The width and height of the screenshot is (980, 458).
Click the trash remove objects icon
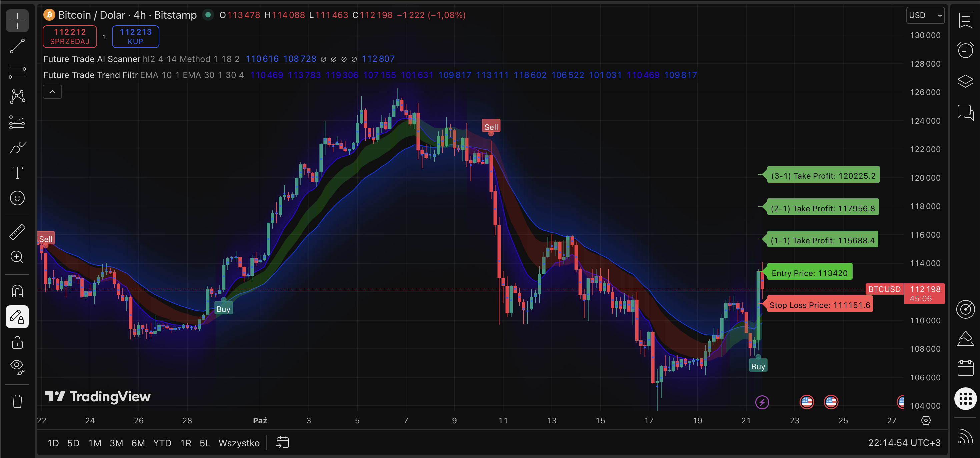(17, 401)
